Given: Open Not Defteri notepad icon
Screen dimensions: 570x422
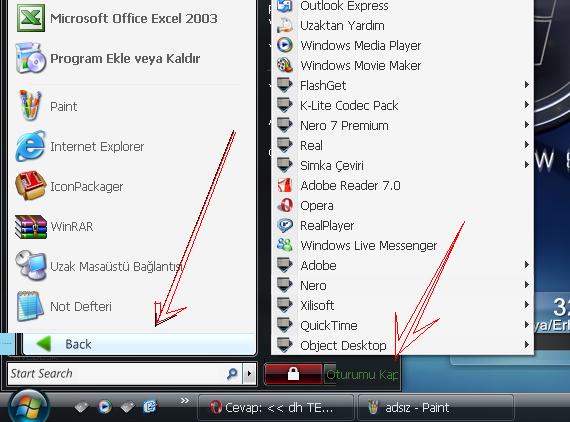Looking at the screenshot, I should 31,306.
